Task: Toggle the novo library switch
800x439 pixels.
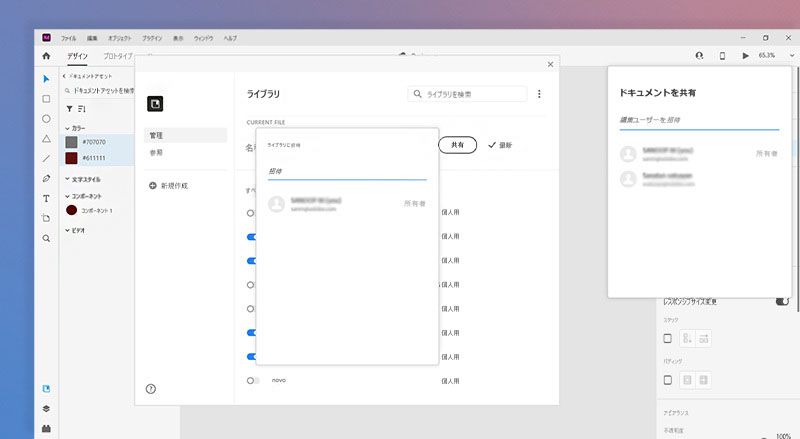Action: tap(253, 380)
